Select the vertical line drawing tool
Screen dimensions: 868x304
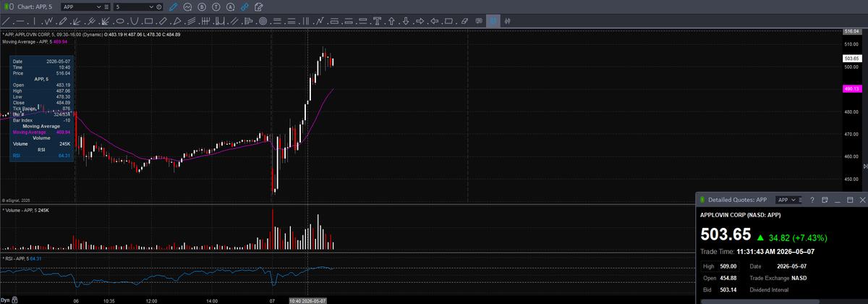coord(34,21)
